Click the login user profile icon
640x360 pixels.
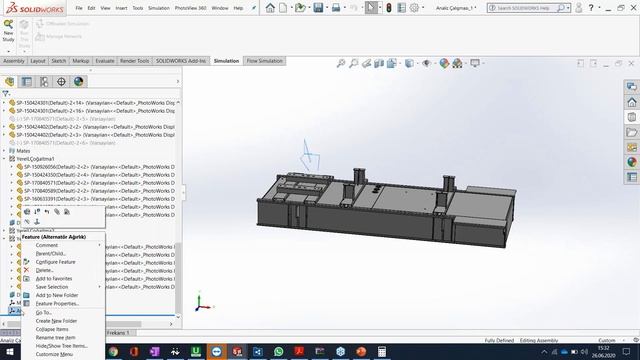pyautogui.click(x=578, y=8)
